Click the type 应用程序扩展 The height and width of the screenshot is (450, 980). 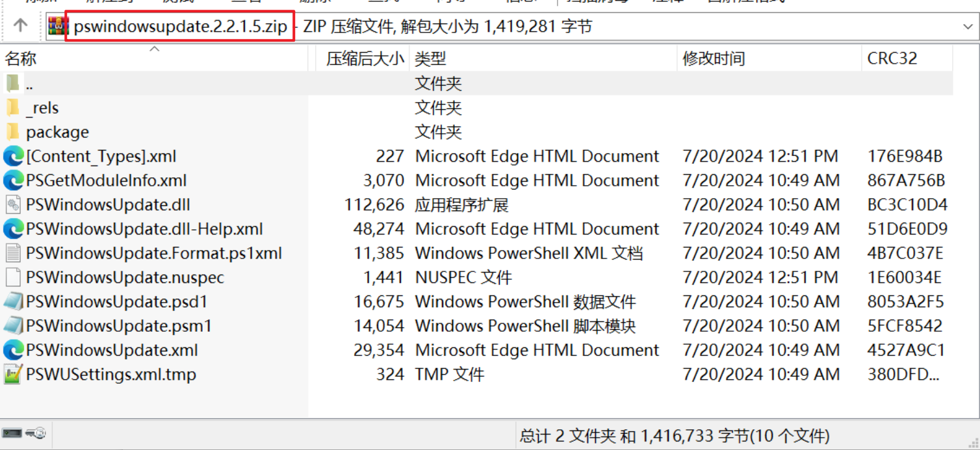(462, 205)
